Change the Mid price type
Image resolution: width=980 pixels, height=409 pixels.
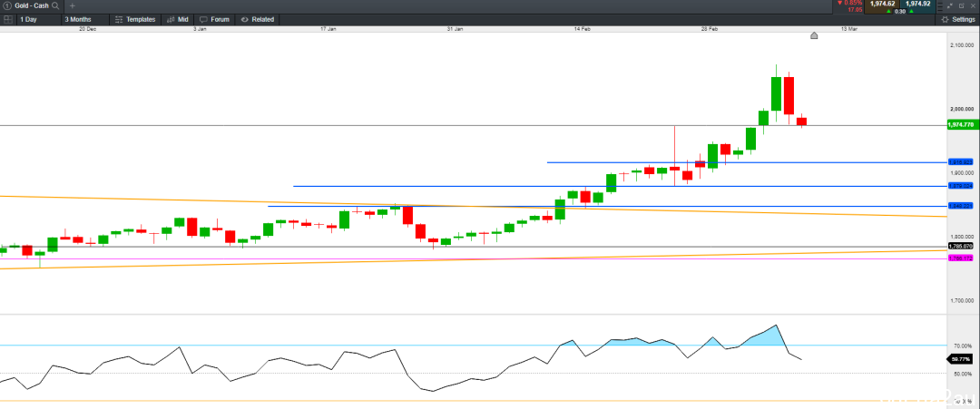(x=178, y=19)
